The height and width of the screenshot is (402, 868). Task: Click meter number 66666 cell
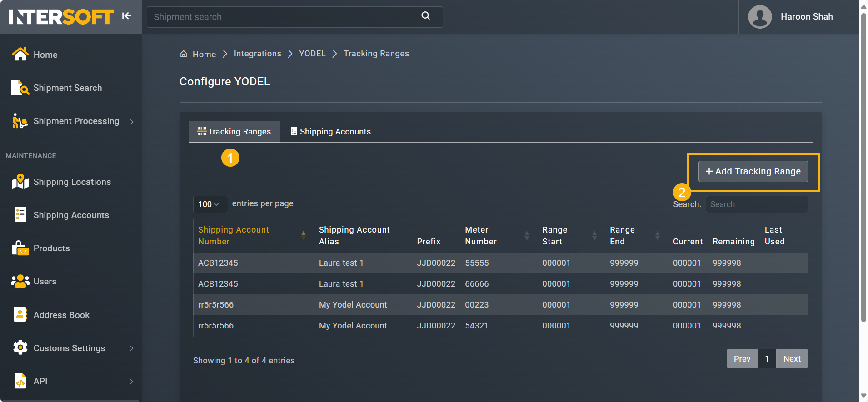coord(499,284)
